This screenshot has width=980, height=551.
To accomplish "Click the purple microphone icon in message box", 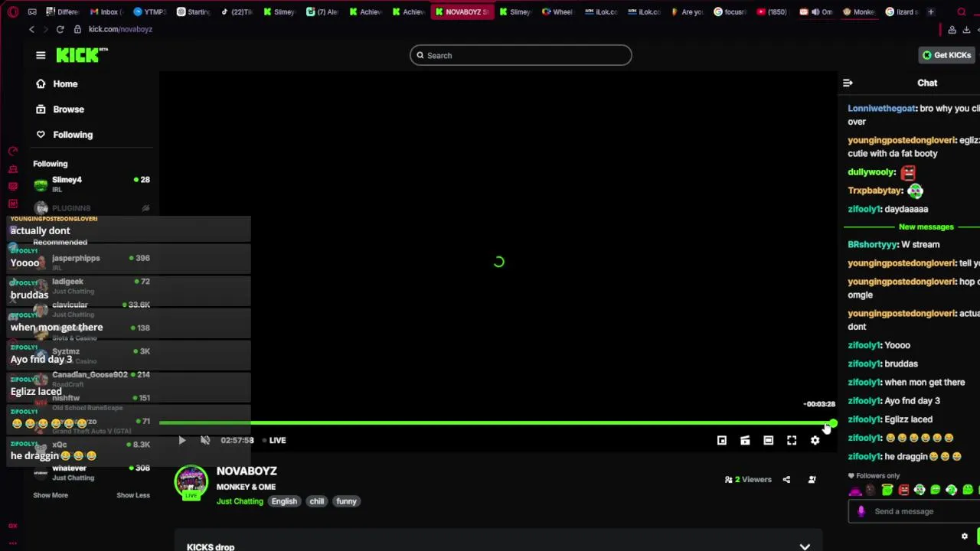I will (861, 511).
